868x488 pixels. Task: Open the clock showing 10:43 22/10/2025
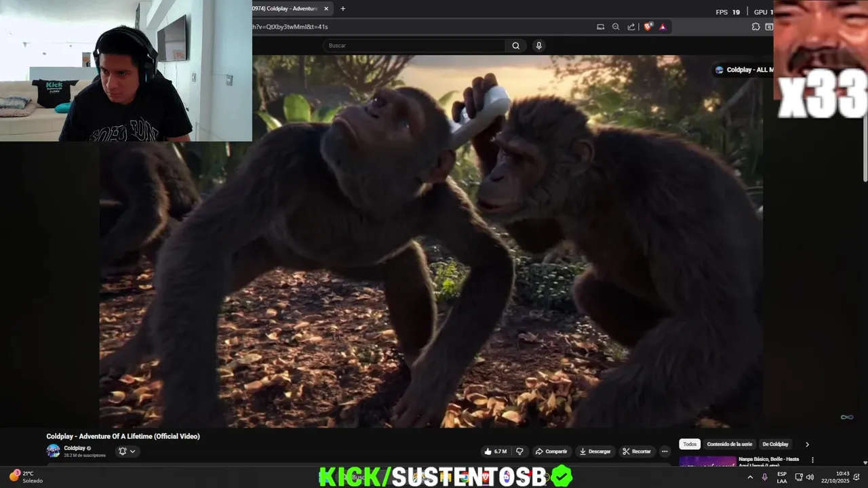click(x=835, y=477)
